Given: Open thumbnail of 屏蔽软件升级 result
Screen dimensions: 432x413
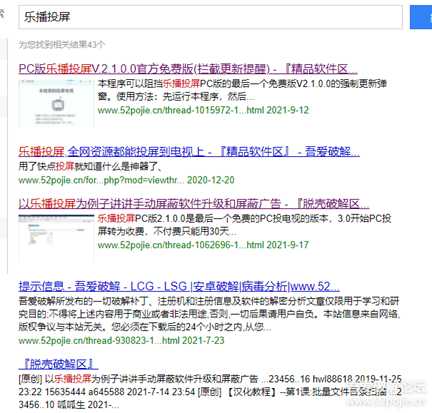Looking at the screenshot, I should coord(56,239).
